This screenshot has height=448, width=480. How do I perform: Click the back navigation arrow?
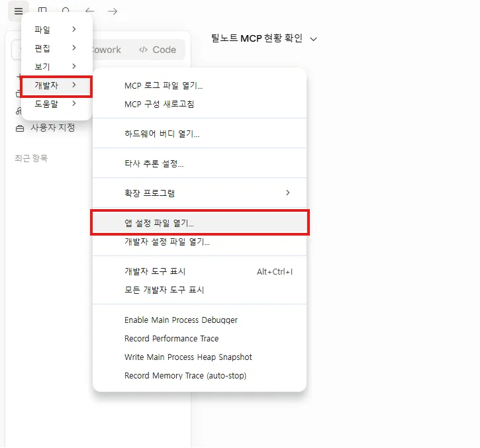click(89, 11)
